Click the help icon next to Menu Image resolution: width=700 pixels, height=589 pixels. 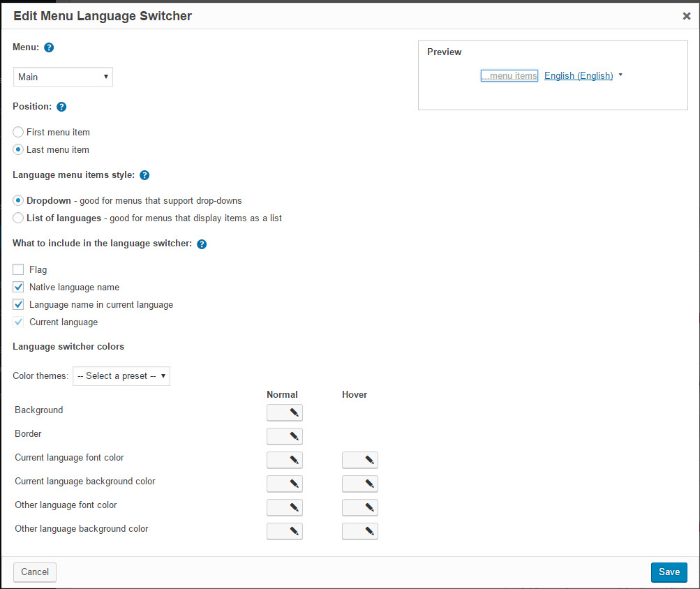(49, 47)
